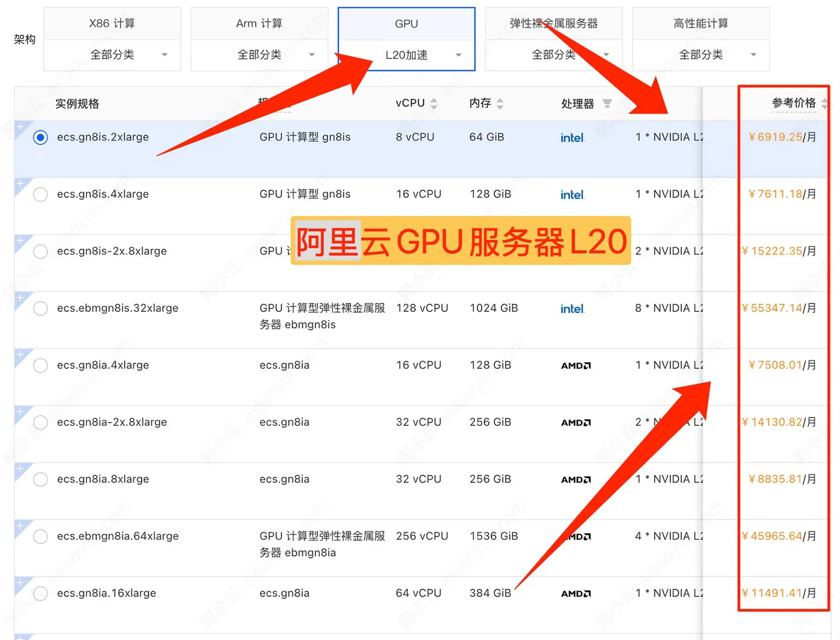The height and width of the screenshot is (640, 840).
Task: Choose the ecs.gn8ia-2x.8xlarge radio button
Action: (41, 422)
